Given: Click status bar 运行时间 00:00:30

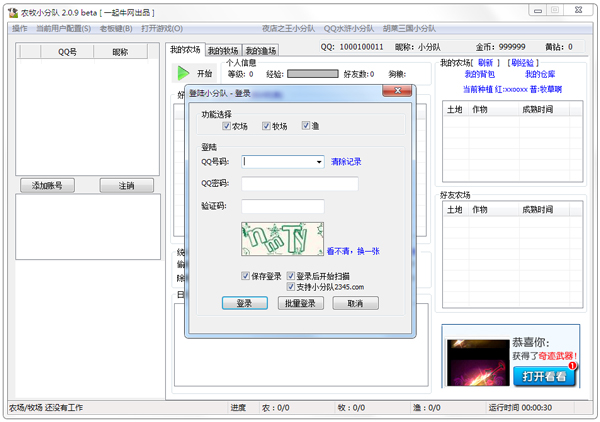Looking at the screenshot, I should [x=520, y=407].
